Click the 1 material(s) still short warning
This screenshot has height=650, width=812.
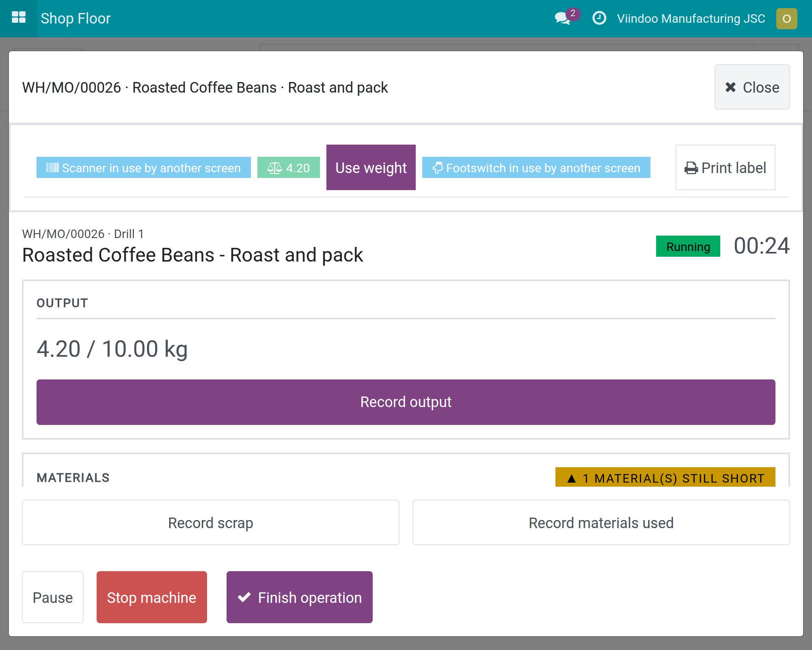click(x=665, y=478)
